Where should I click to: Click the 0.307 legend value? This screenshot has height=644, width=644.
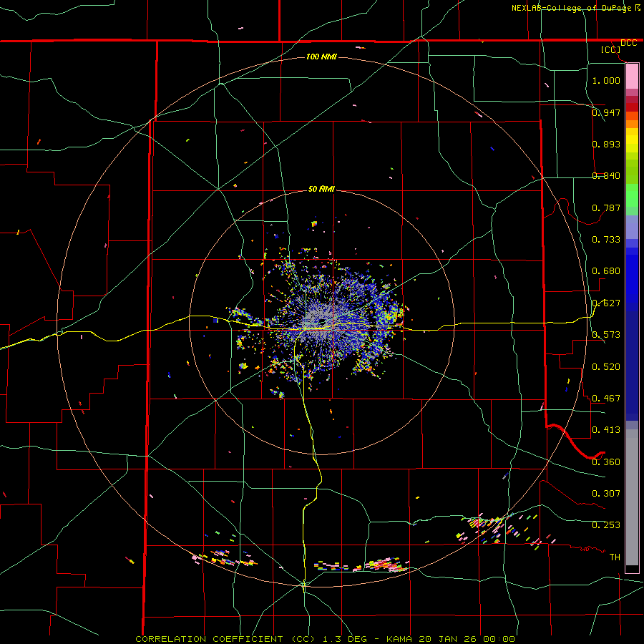coord(606,493)
